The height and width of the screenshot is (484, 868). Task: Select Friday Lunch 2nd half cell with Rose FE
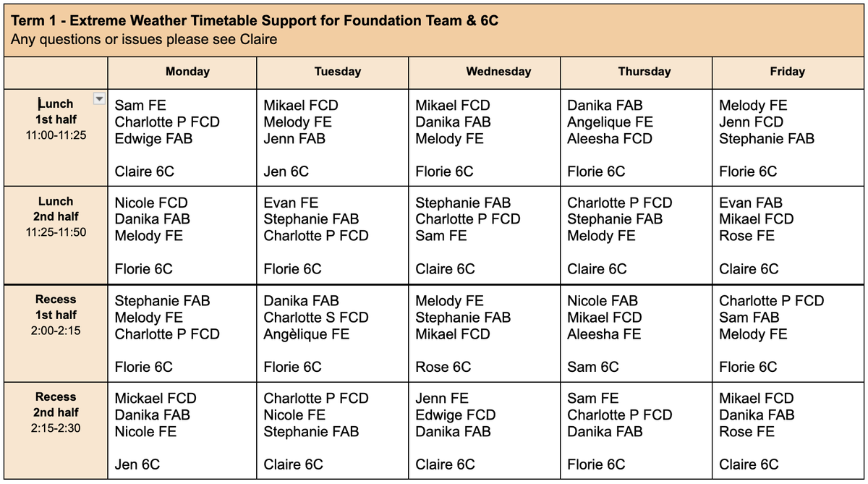(x=788, y=235)
